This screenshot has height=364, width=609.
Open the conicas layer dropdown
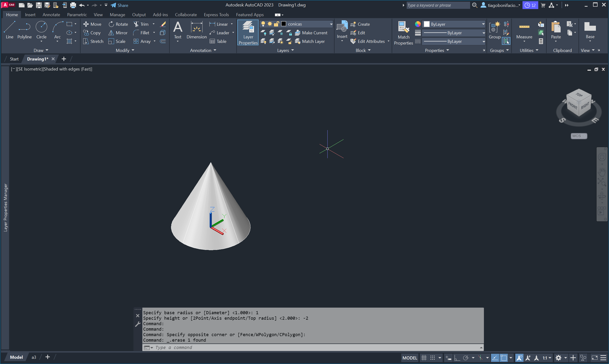pyautogui.click(x=331, y=24)
